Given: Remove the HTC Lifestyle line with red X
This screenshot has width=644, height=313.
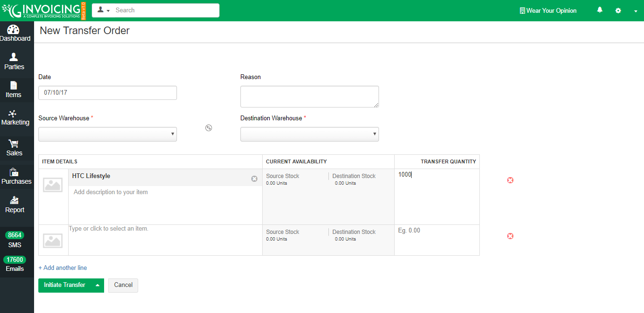Looking at the screenshot, I should tap(510, 180).
